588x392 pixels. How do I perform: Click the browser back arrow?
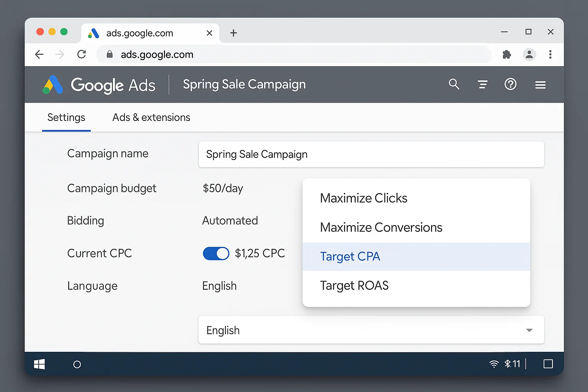pos(39,54)
